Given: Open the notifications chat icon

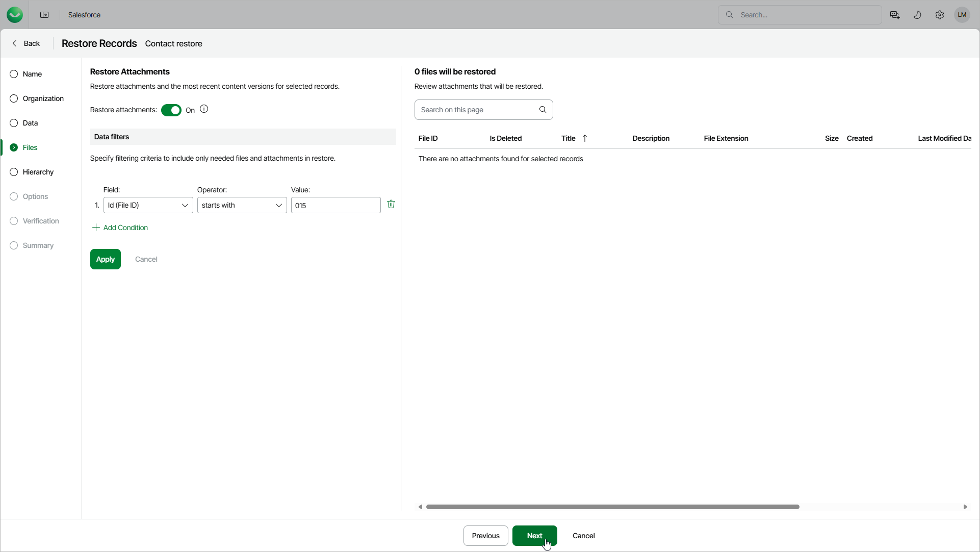Looking at the screenshot, I should [894, 15].
